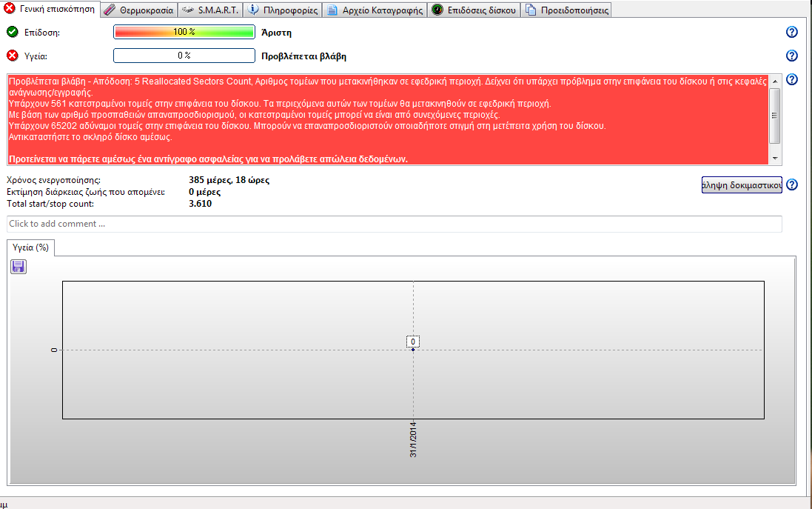Click the 'Εκτίμηση διάρκειας ζωής που απομένει:' label
The width and height of the screenshot is (812, 509).
(85, 192)
